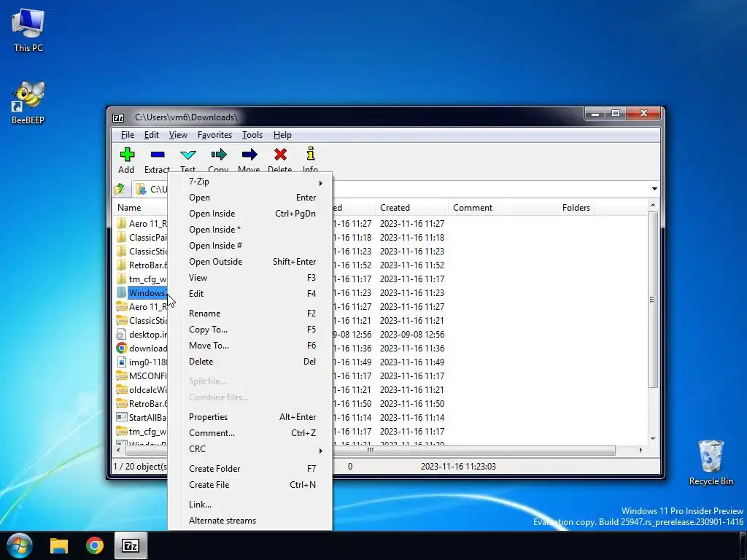Viewport: 747px width, 560px height.
Task: Click the 7-Zip taskbar button
Action: [131, 545]
